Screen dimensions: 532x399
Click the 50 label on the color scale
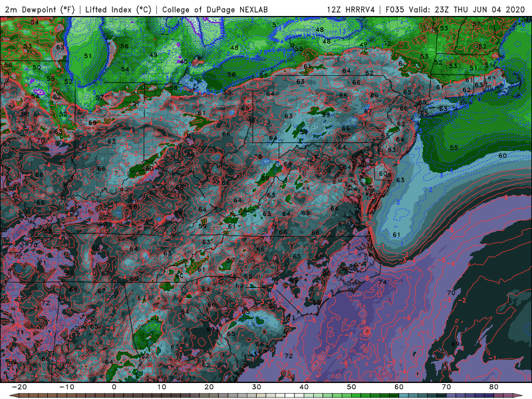[x=352, y=387]
